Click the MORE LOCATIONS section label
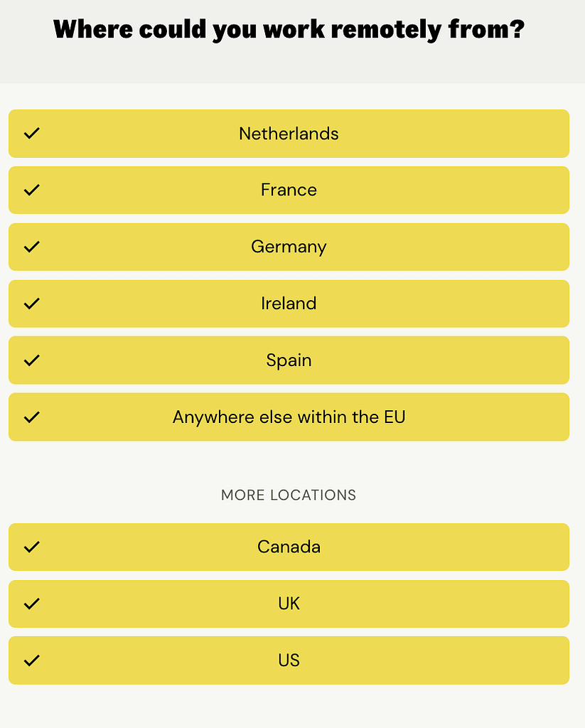585x728 pixels. [x=289, y=495]
